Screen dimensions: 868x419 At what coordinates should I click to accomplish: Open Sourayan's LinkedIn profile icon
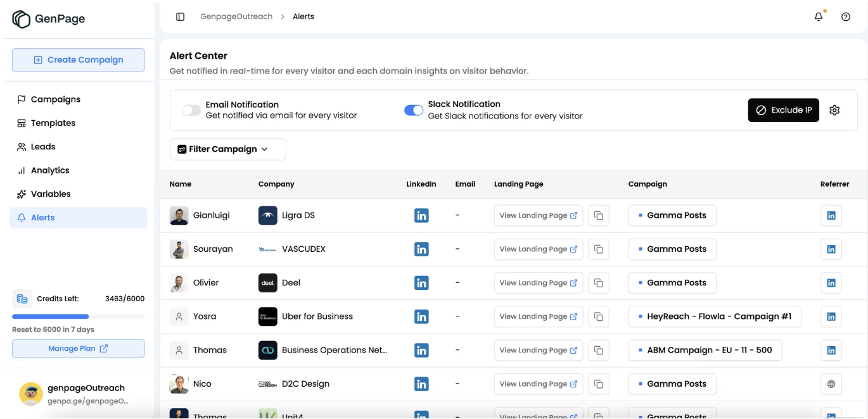[x=421, y=249]
